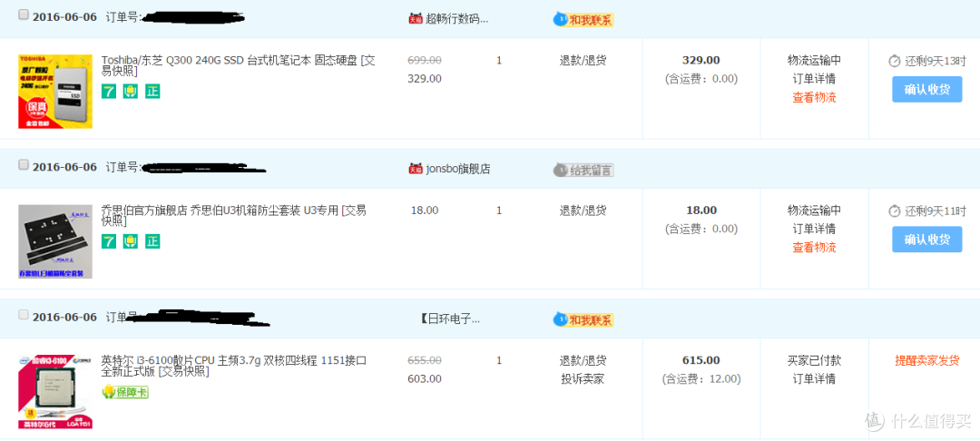Click 查看物流 for the jonsbo order

click(x=814, y=248)
